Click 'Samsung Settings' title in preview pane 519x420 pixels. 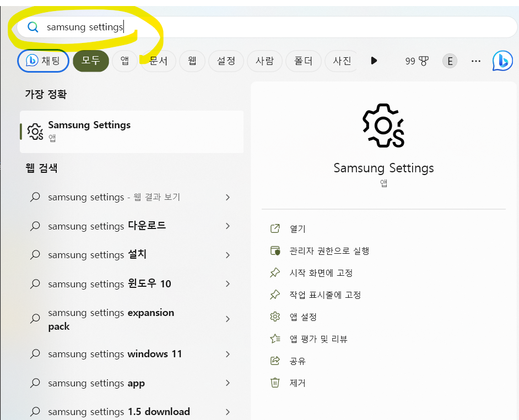pos(383,168)
